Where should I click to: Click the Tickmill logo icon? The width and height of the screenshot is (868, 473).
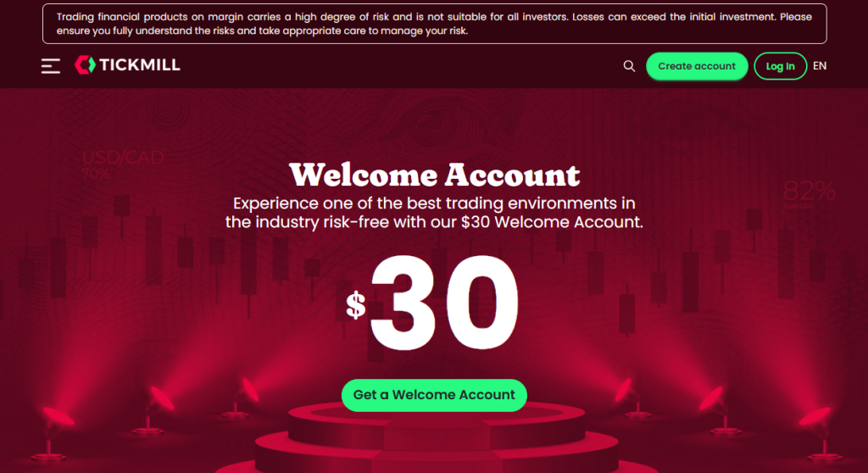tap(86, 64)
